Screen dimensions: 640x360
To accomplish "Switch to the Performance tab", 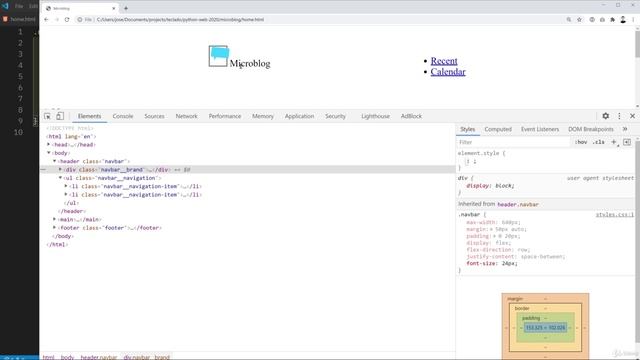I will pyautogui.click(x=225, y=116).
